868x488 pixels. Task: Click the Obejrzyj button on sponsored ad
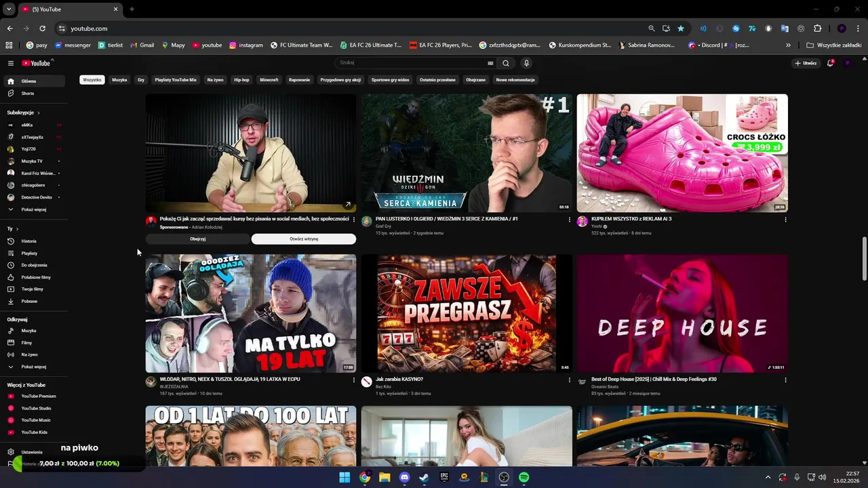point(197,239)
